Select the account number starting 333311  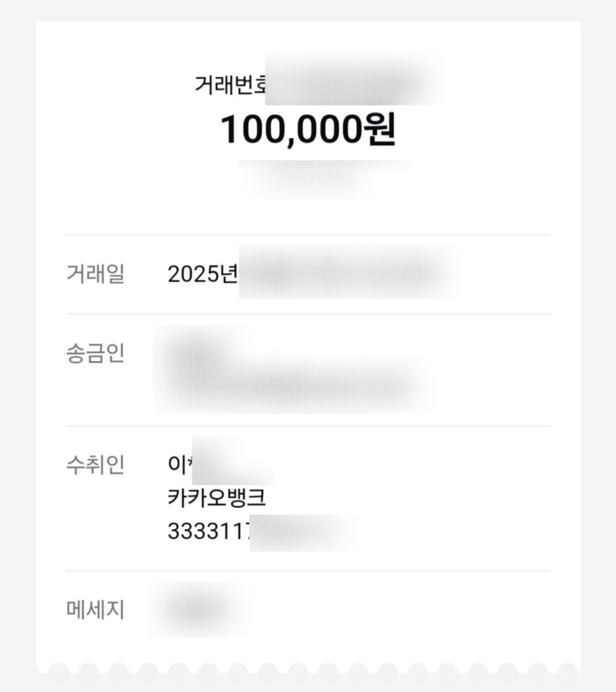tap(261, 531)
